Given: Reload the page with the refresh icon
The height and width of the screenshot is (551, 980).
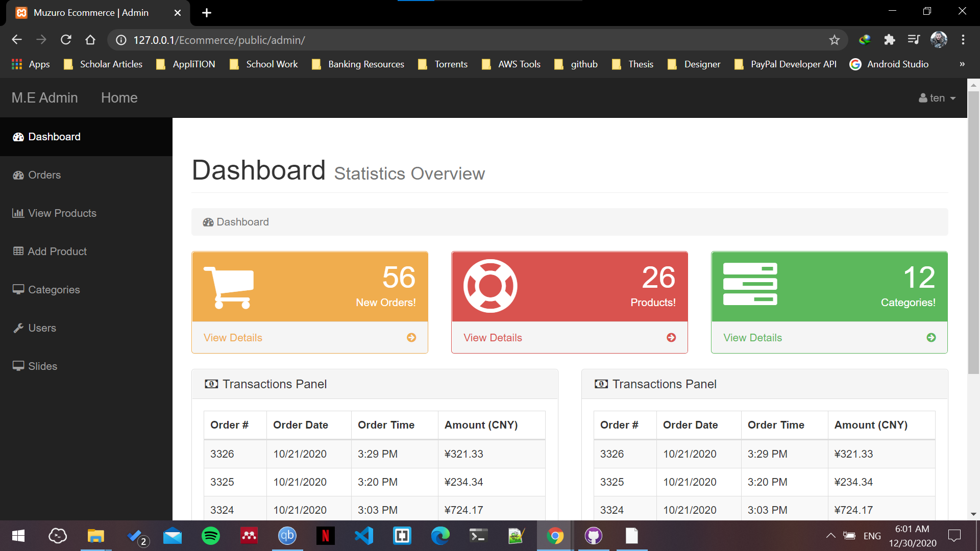Looking at the screenshot, I should [x=66, y=40].
